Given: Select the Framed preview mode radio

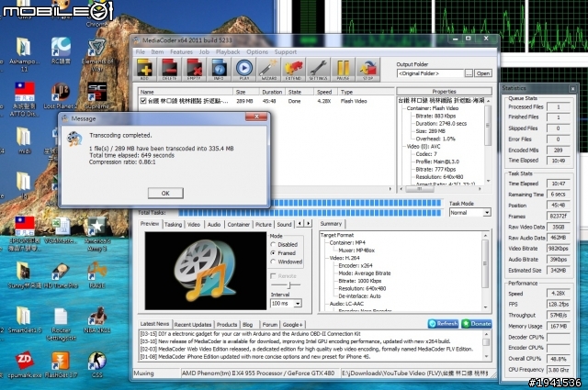Looking at the screenshot, I should pos(273,253).
